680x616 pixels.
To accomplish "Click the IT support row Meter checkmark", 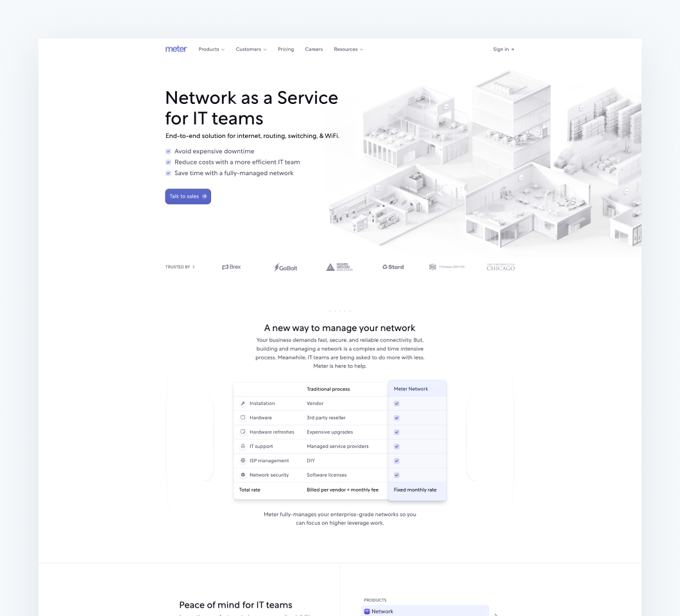I will click(396, 447).
